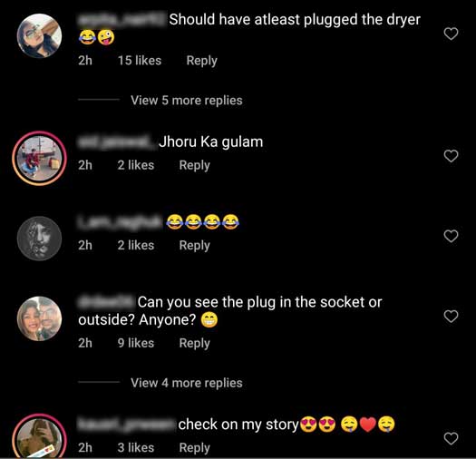
Task: View '3 likes' on story comment
Action: 136,447
